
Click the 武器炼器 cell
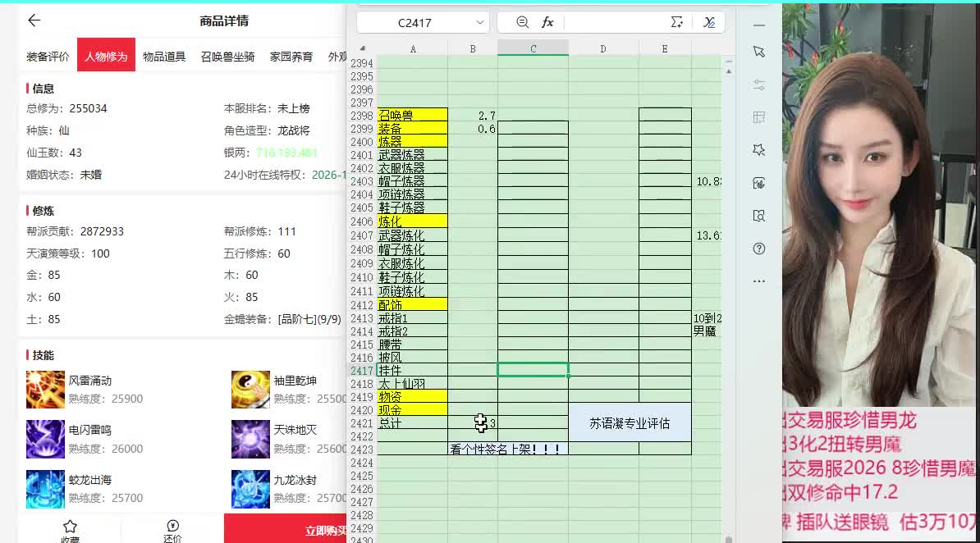click(413, 154)
